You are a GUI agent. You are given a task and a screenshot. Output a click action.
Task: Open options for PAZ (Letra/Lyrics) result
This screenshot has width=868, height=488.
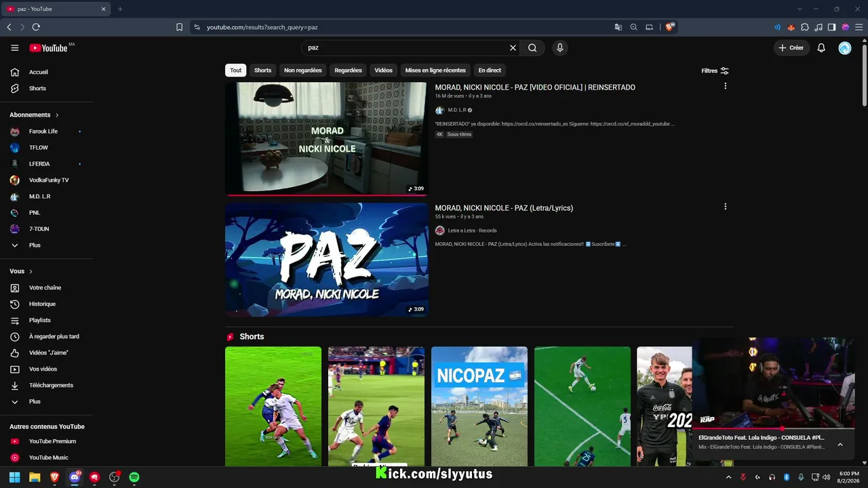[725, 207]
